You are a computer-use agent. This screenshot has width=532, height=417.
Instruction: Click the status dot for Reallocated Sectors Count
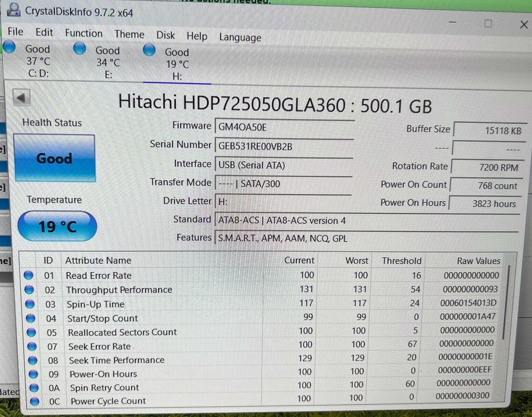click(x=31, y=332)
